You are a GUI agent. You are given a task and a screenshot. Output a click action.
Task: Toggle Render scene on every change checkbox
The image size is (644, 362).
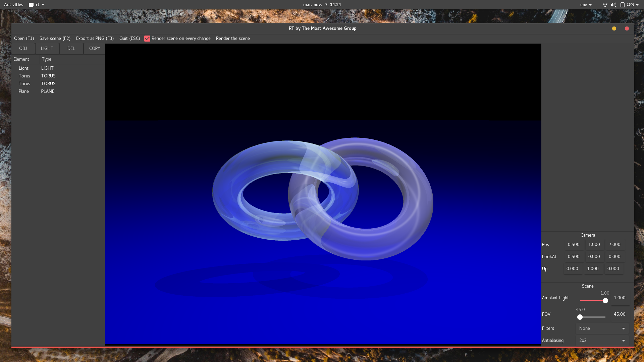(147, 39)
